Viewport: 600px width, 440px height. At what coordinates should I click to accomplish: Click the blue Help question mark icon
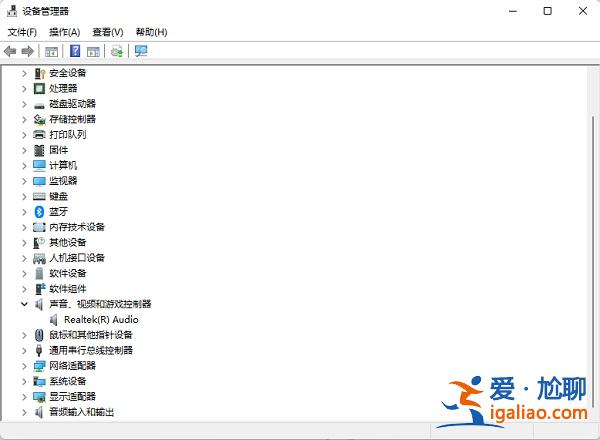pyautogui.click(x=75, y=51)
